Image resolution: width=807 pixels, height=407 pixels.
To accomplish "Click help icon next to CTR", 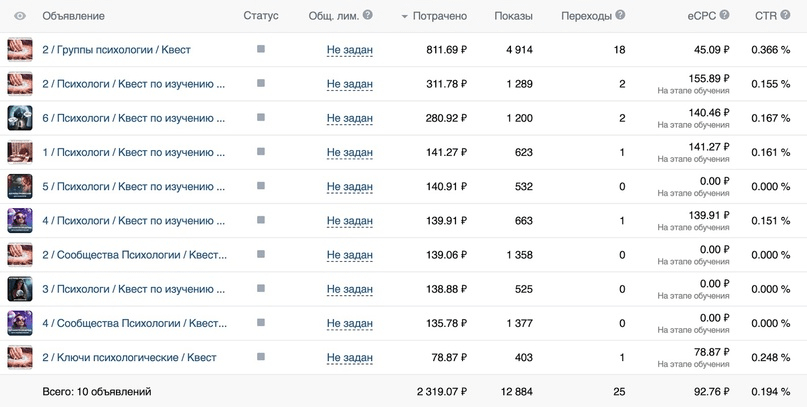I will click(x=782, y=16).
